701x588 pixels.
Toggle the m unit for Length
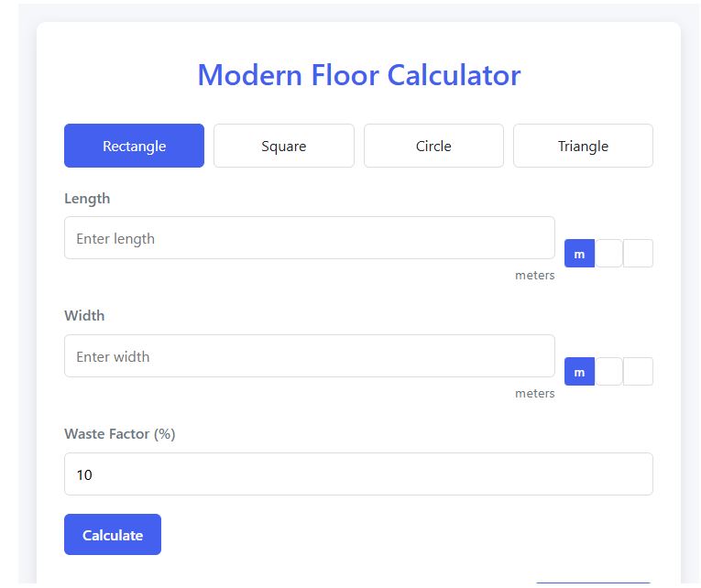579,254
